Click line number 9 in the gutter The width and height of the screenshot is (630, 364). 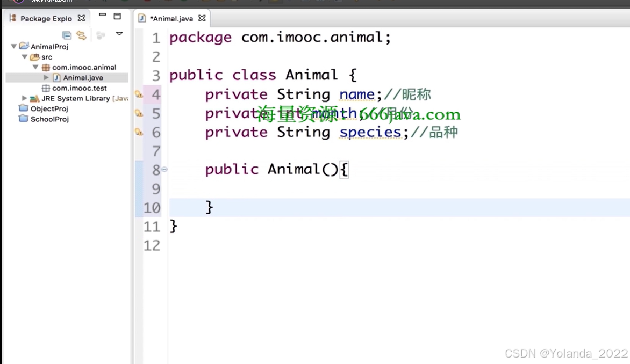156,188
